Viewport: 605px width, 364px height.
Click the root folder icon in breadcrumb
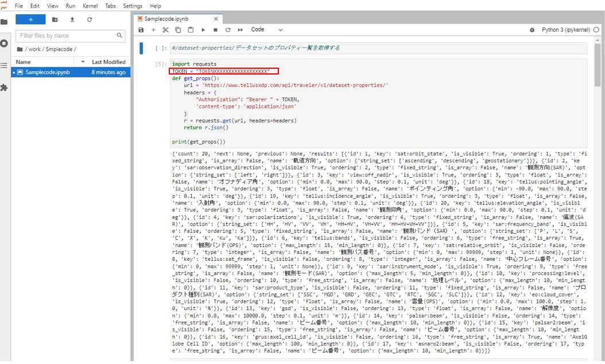click(x=20, y=49)
